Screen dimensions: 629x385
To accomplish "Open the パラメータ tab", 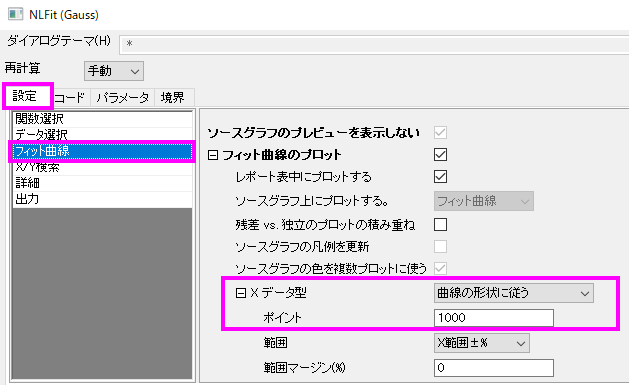I will [x=123, y=97].
